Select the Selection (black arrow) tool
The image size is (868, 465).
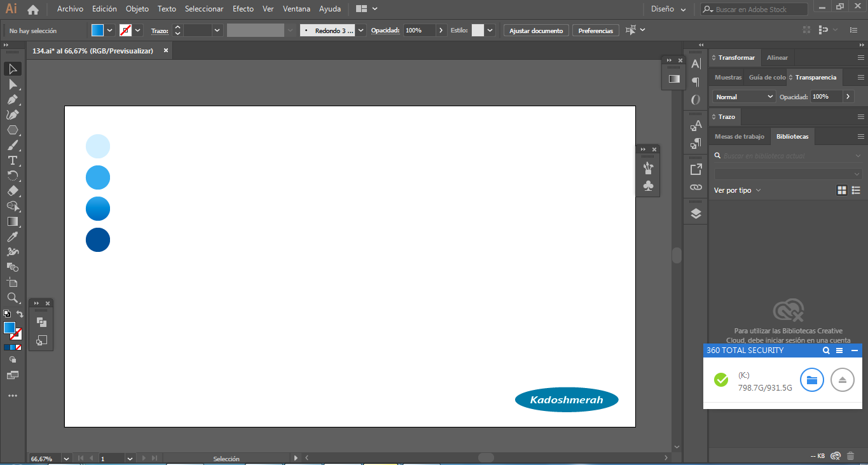[x=12, y=69]
